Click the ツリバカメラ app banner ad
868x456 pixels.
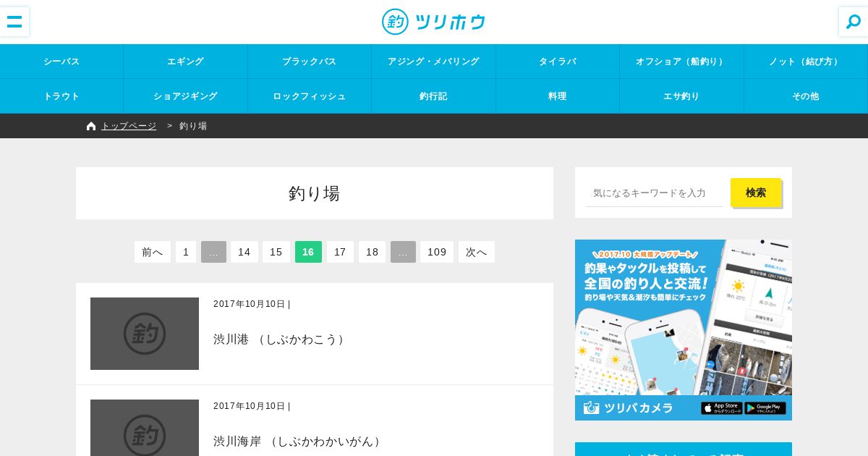684,330
